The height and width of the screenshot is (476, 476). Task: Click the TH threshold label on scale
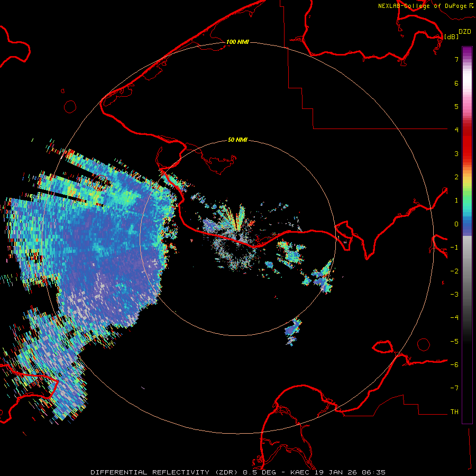454,412
